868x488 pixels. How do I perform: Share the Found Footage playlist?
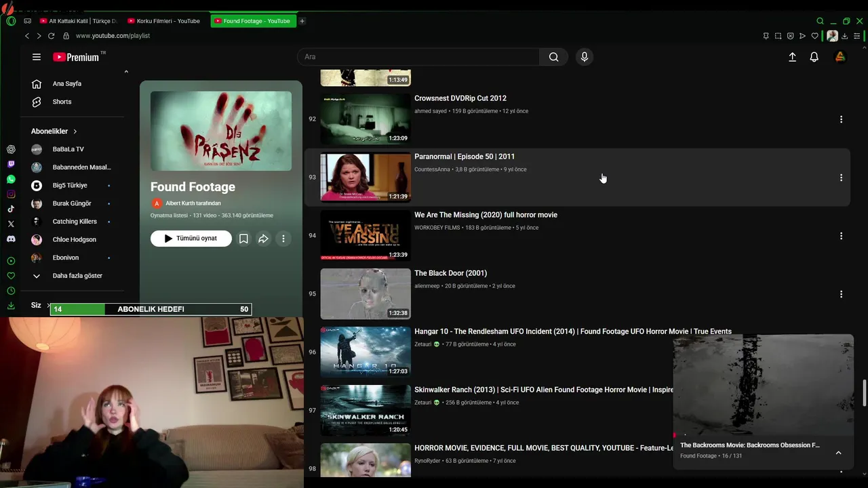point(263,239)
